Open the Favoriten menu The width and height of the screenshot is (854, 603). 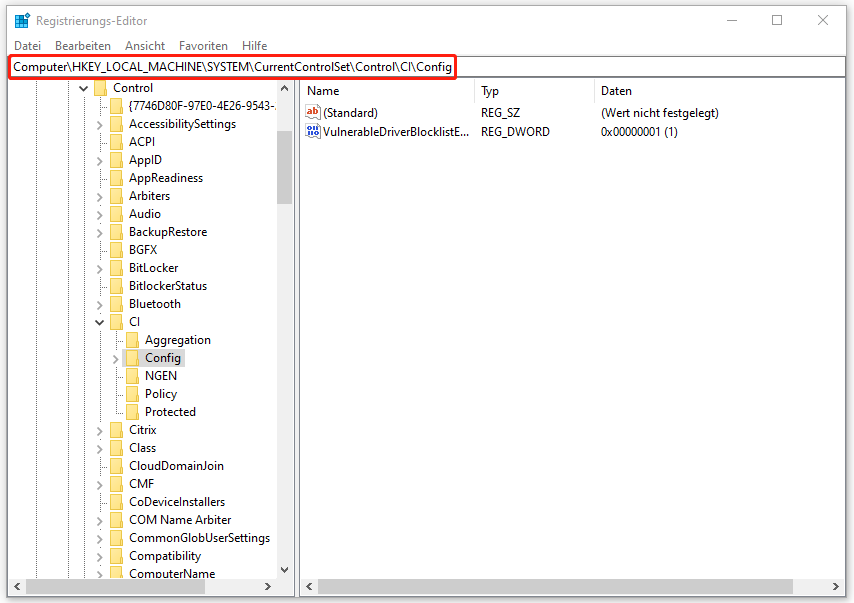coord(203,46)
